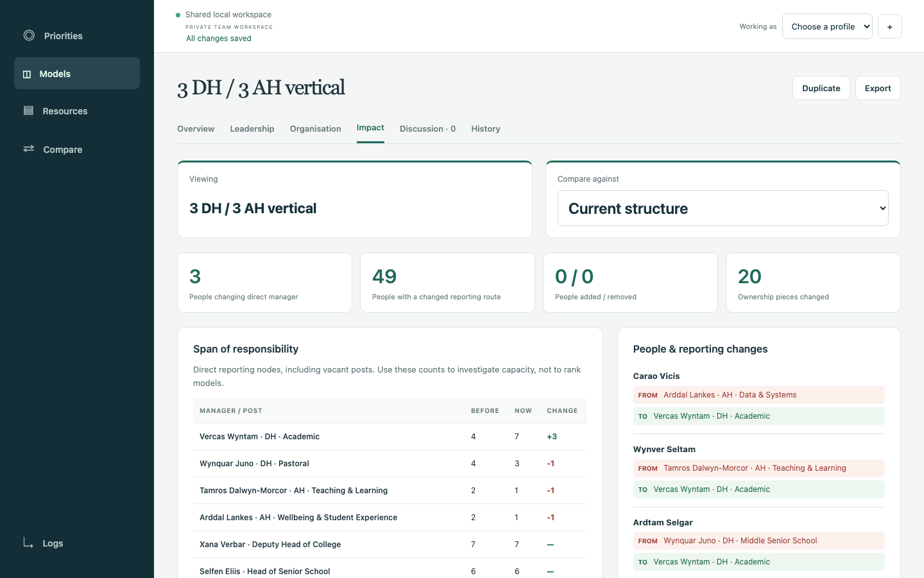Click the 'Ownership pieces changed' stat card
The height and width of the screenshot is (578, 924).
pyautogui.click(x=813, y=283)
